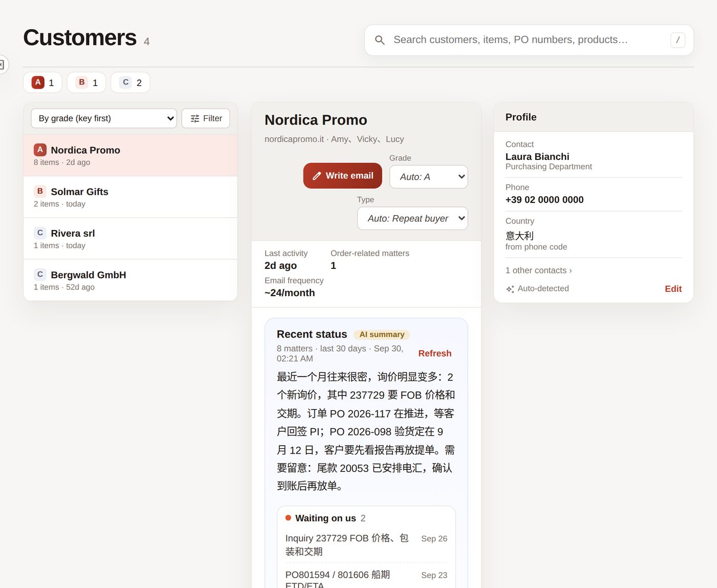The height and width of the screenshot is (588, 717).
Task: Click the nordicapromo.it domain text
Action: click(x=294, y=139)
